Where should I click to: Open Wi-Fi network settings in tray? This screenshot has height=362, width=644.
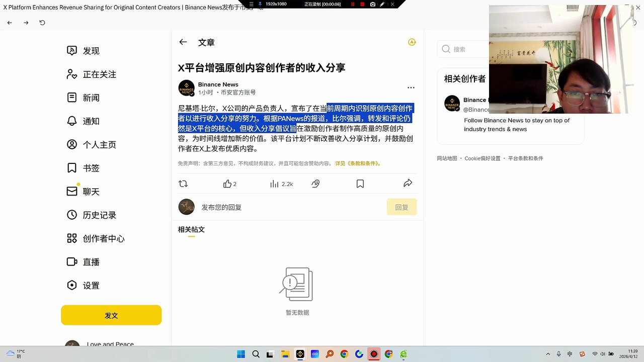pos(595,354)
